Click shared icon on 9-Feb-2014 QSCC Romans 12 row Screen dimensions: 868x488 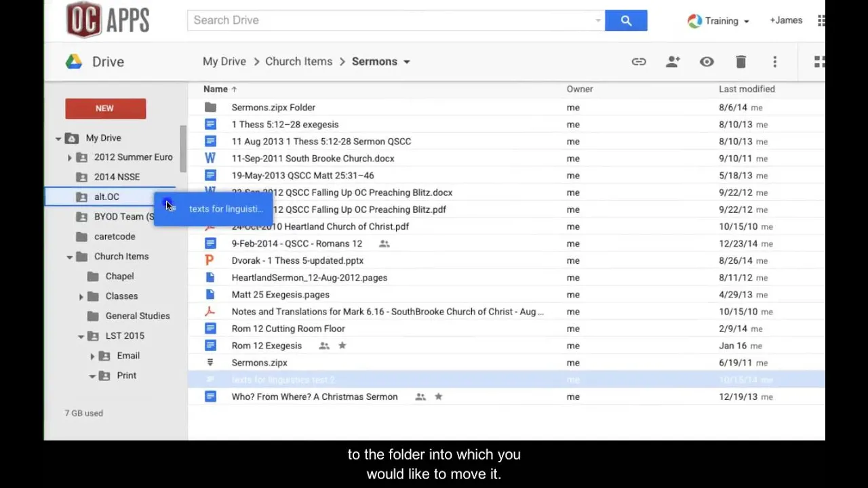click(x=384, y=243)
